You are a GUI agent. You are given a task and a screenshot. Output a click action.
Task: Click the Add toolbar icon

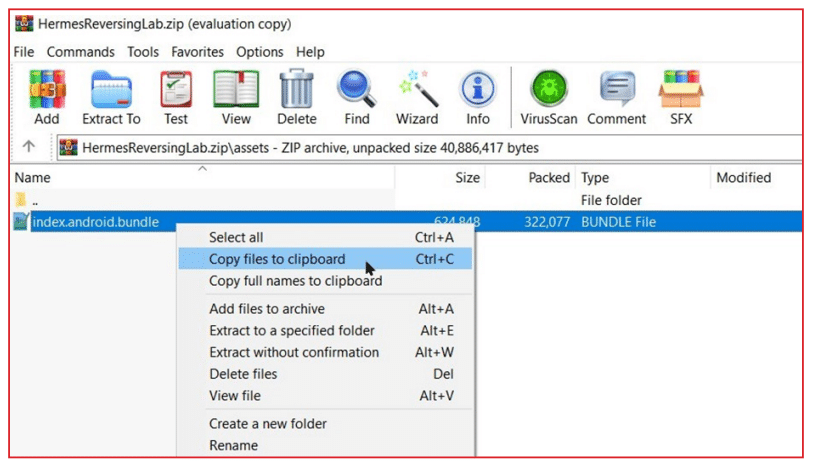click(47, 97)
